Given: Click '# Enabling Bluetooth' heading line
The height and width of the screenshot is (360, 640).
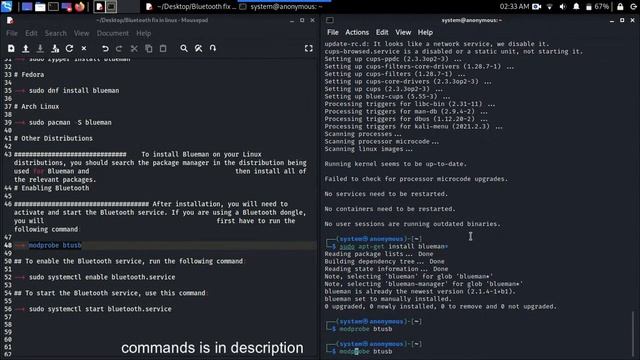Looking at the screenshot, I should [x=51, y=188].
